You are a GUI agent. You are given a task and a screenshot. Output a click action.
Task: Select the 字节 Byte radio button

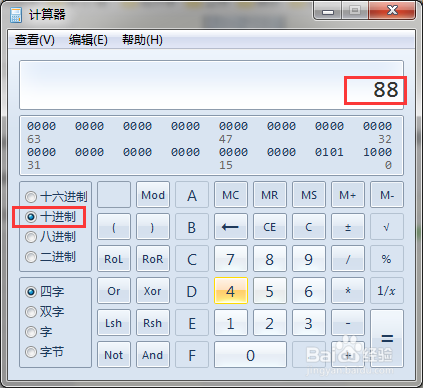point(45,352)
